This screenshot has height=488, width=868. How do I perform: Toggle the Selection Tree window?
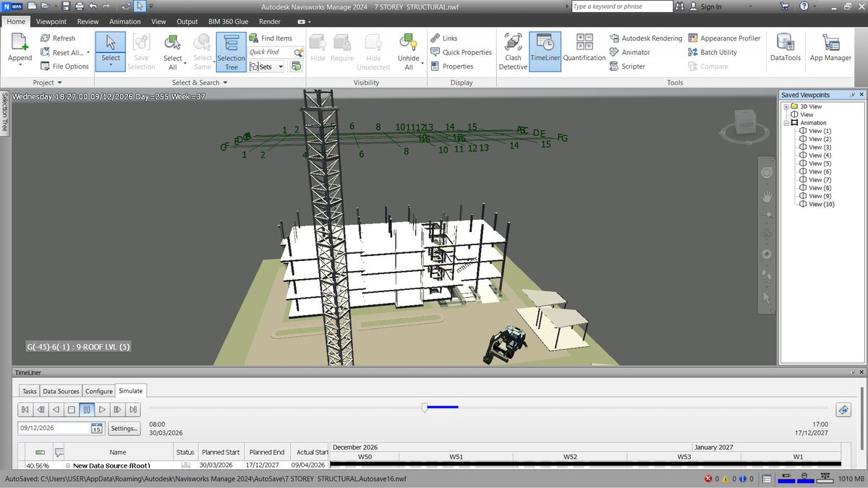[x=231, y=51]
